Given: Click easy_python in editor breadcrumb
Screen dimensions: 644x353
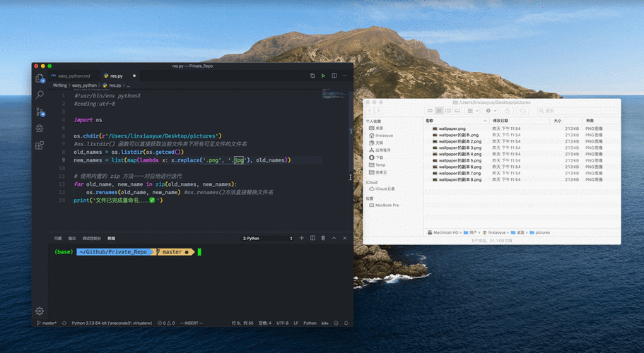Looking at the screenshot, I should click(84, 85).
